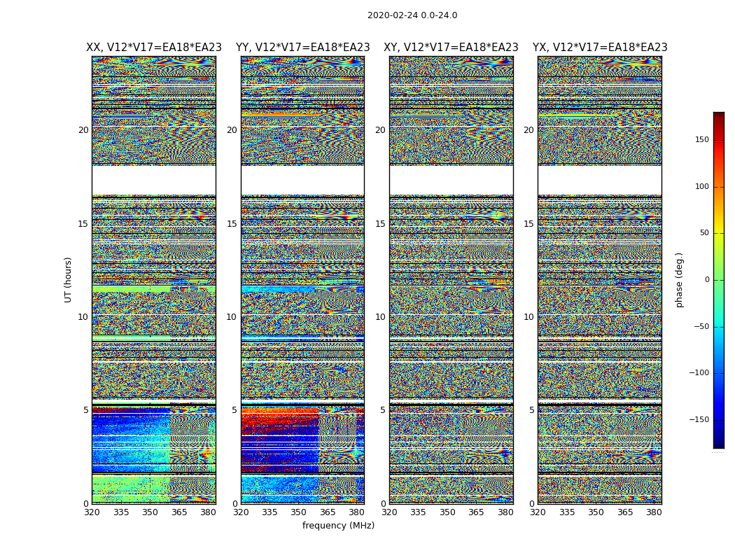Click the 20 hour tick of the YY panel
The height and width of the screenshot is (560, 735).
click(232, 130)
